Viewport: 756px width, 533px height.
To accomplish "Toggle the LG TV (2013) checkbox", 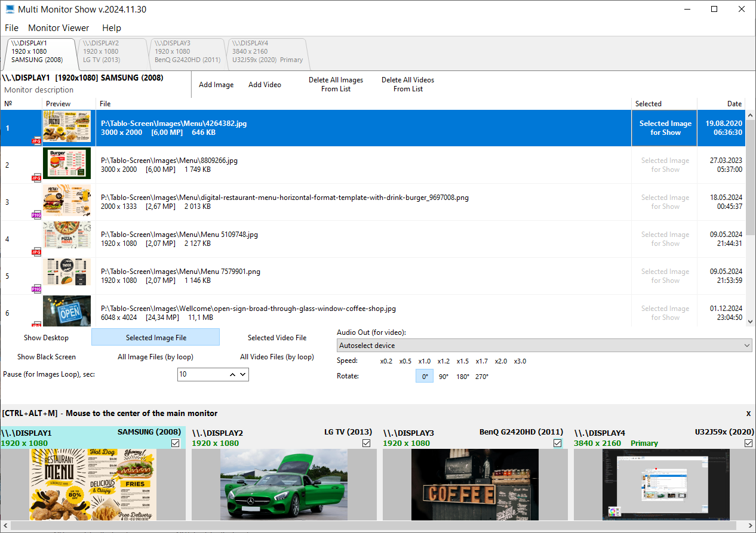I will coord(366,443).
